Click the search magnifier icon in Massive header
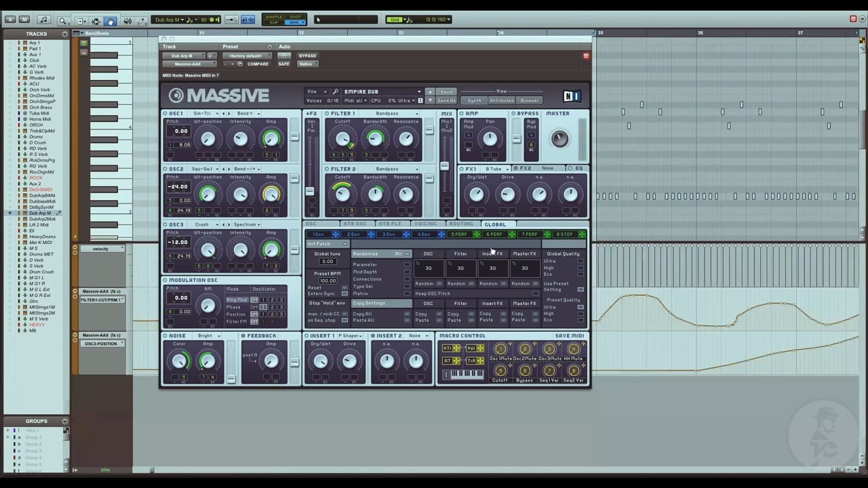This screenshot has height=488, width=868. [x=335, y=91]
